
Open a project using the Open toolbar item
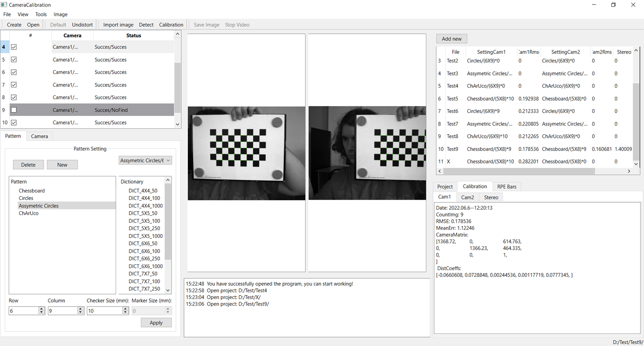pyautogui.click(x=33, y=25)
